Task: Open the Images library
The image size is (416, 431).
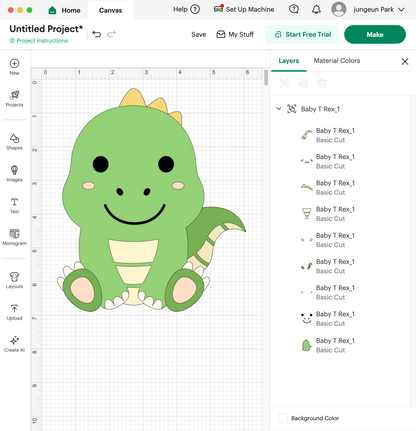Action: pos(14,173)
